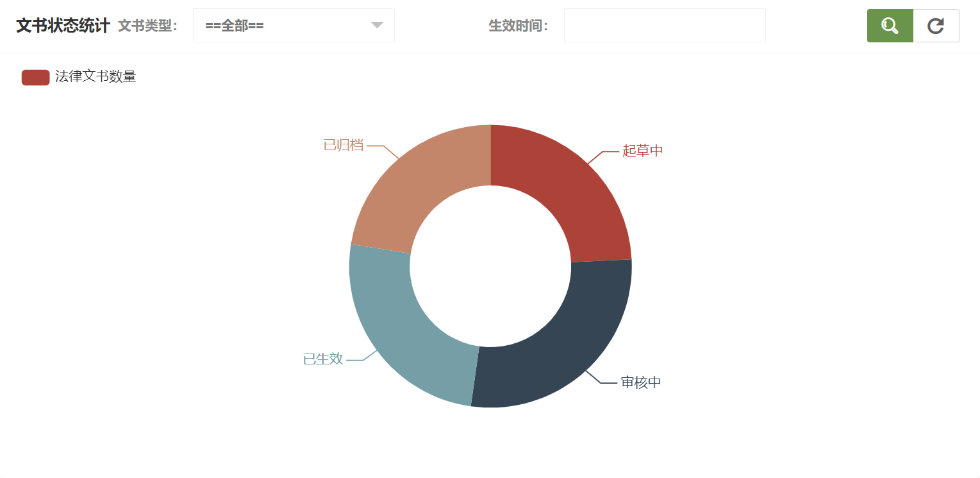
Task: Click the 已生效 chart label
Action: pos(323,359)
